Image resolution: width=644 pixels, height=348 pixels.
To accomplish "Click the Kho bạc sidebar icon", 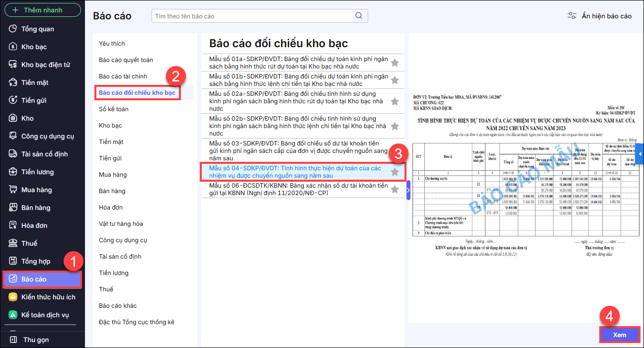I will 13,47.
